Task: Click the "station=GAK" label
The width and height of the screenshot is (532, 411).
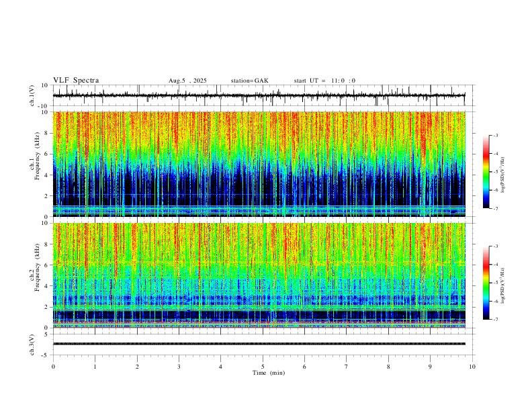Action: pos(249,81)
